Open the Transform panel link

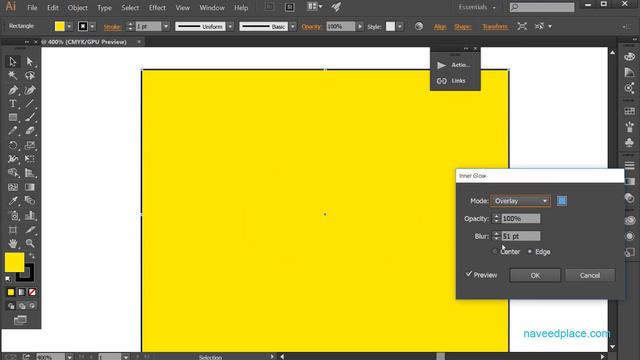[495, 27]
